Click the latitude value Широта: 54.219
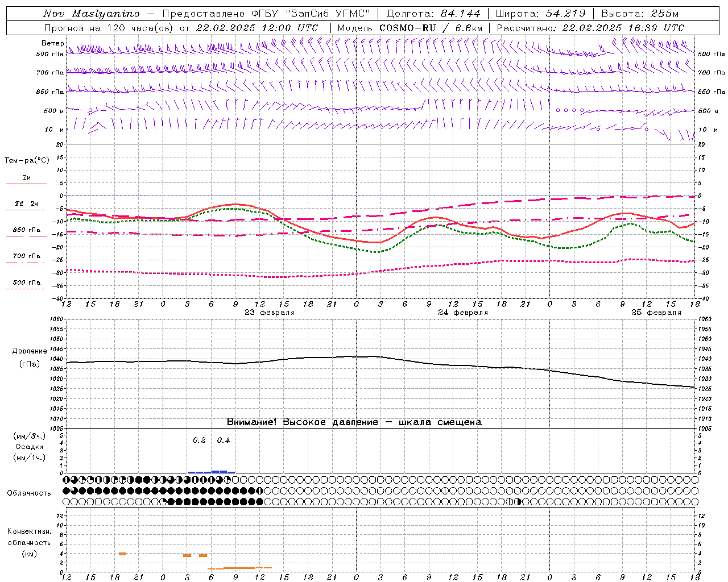This screenshot has height=582, width=728. [541, 14]
